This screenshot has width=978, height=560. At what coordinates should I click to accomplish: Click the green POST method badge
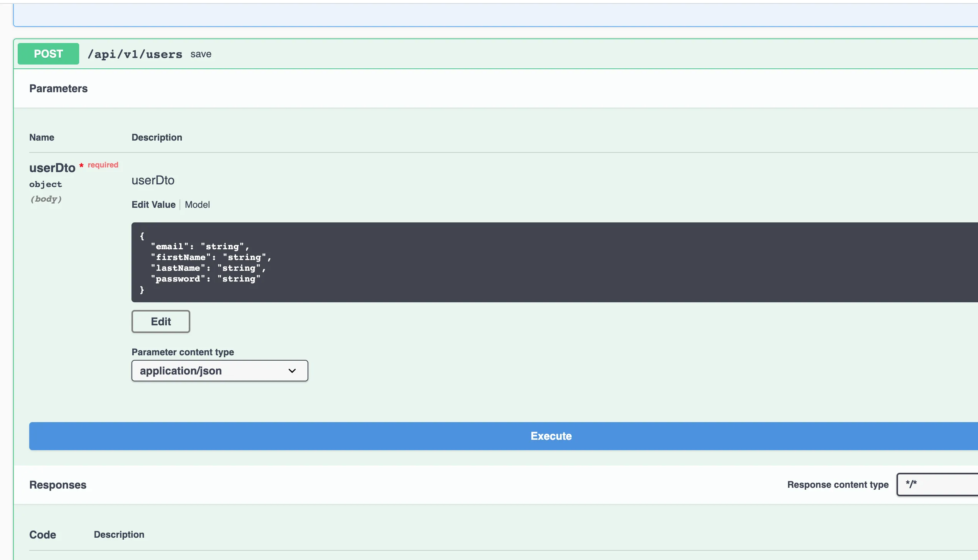pos(48,54)
